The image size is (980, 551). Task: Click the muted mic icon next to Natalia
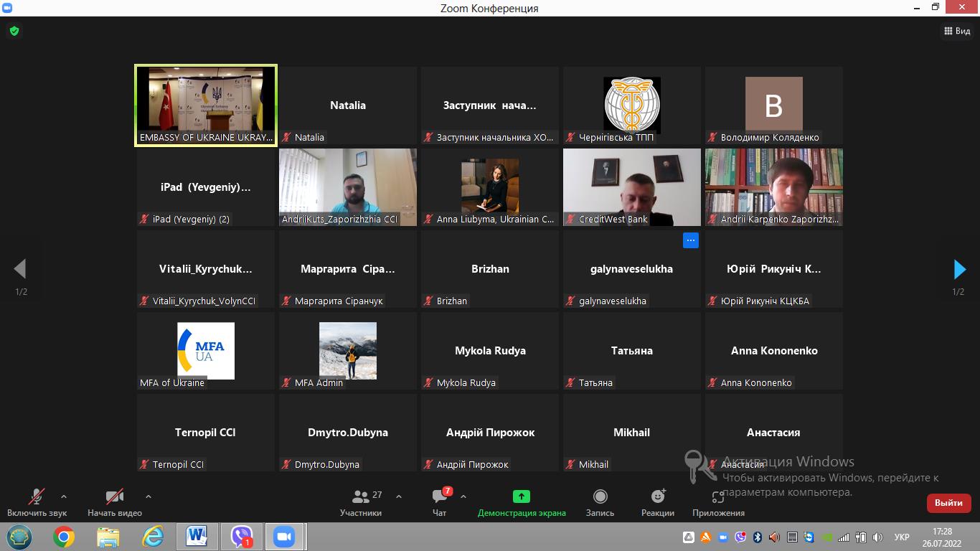287,137
